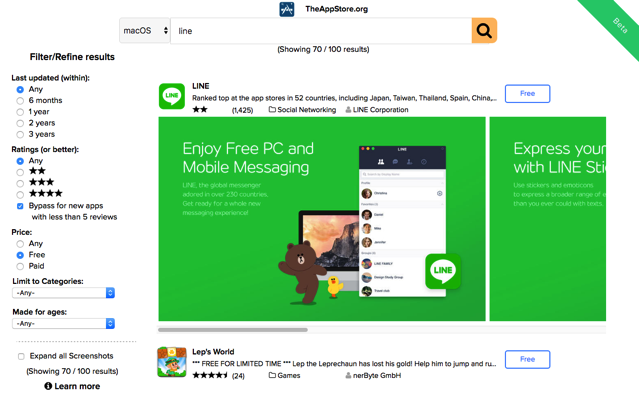The height and width of the screenshot is (394, 639).
Task: Select four stars or better rating
Action: pyautogui.click(x=20, y=194)
